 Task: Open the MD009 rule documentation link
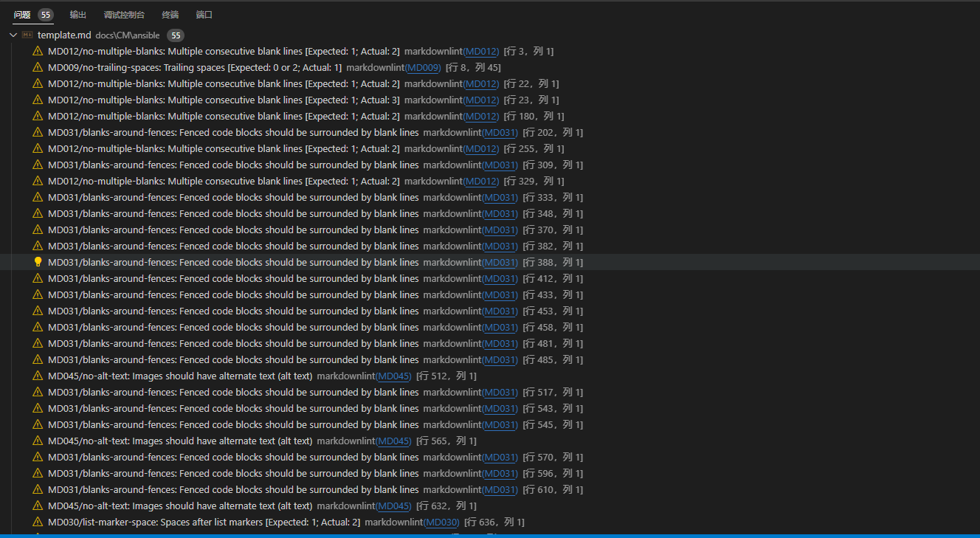(x=424, y=67)
